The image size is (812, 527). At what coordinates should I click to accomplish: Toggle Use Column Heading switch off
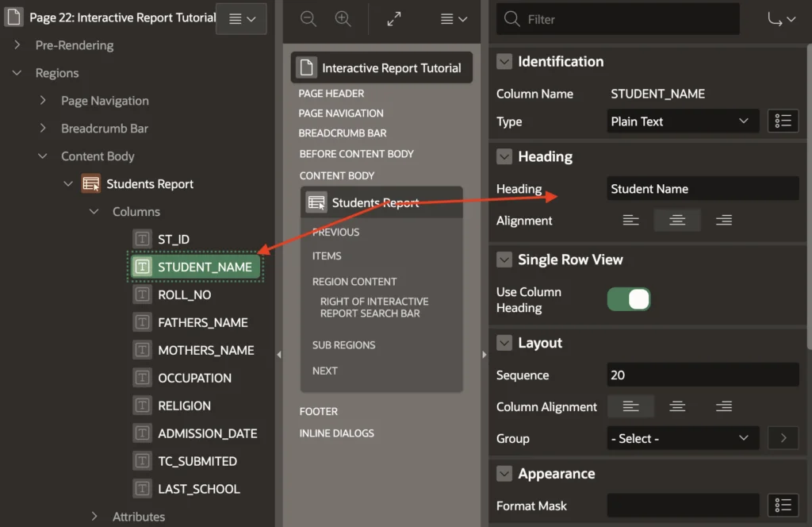629,299
